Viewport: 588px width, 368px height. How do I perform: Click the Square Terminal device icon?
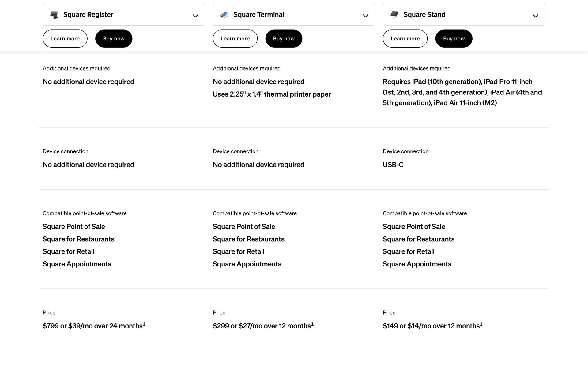point(224,15)
